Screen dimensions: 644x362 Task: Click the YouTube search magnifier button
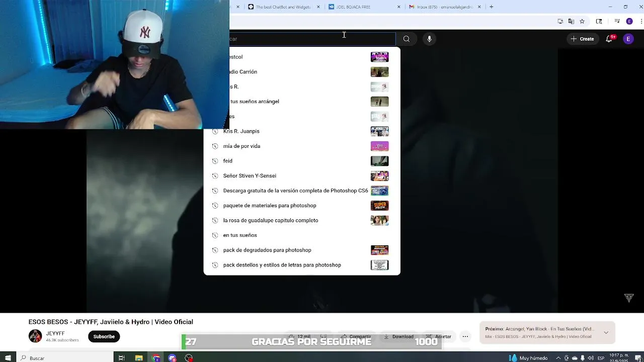click(x=407, y=39)
